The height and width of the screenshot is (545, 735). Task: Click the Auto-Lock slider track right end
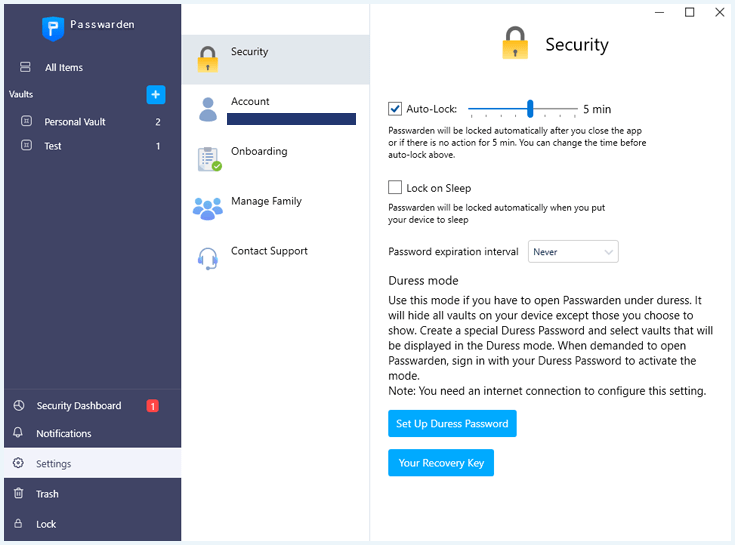[575, 109]
